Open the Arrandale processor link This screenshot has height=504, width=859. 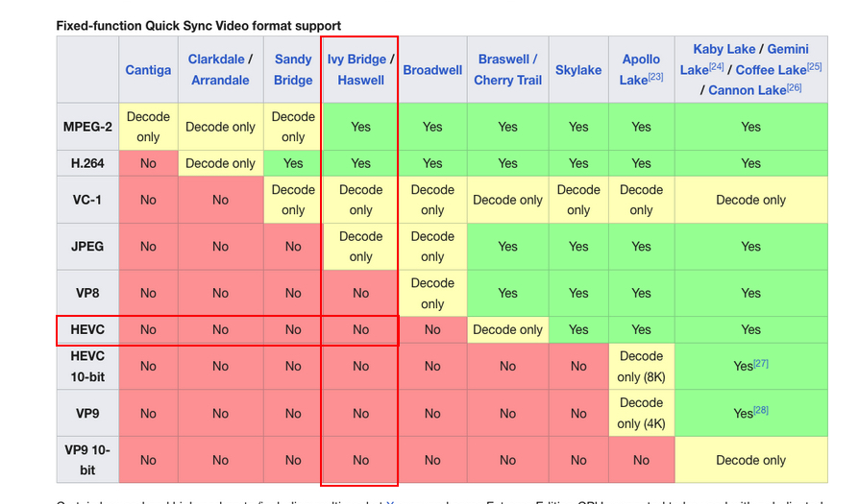220,81
